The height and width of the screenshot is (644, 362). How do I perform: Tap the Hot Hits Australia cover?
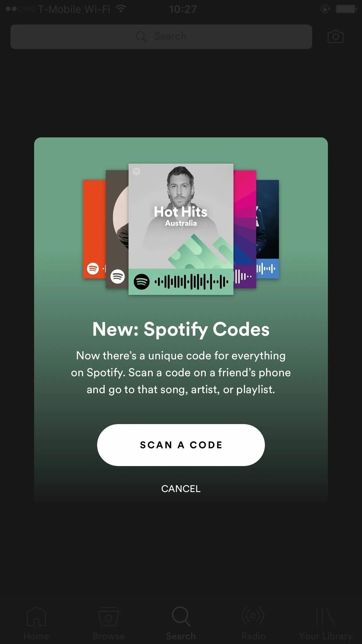coord(181,216)
